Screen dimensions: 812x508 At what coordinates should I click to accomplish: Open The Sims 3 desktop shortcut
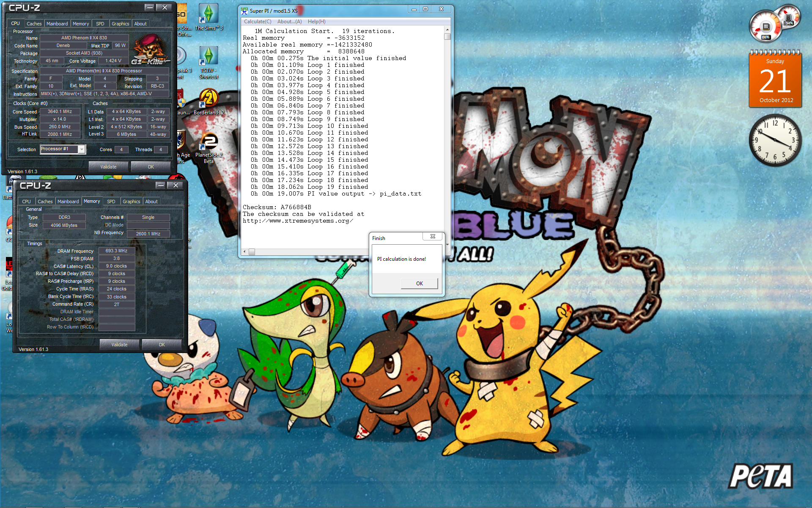pos(208,17)
